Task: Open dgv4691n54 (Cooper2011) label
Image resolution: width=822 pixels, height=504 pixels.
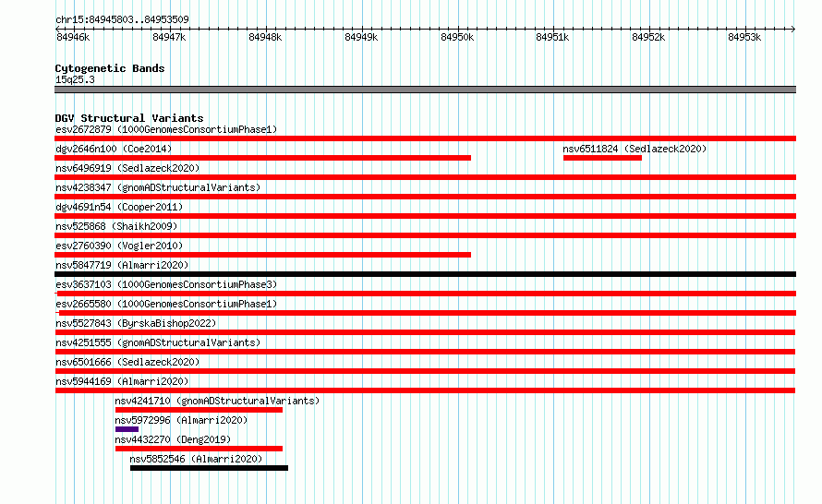Action: coord(119,207)
